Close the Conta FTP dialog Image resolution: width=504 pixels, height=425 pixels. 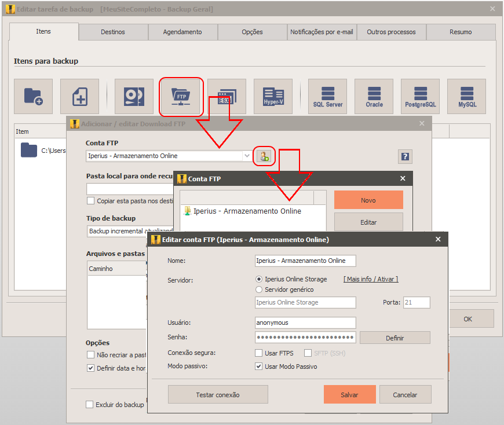(x=403, y=178)
